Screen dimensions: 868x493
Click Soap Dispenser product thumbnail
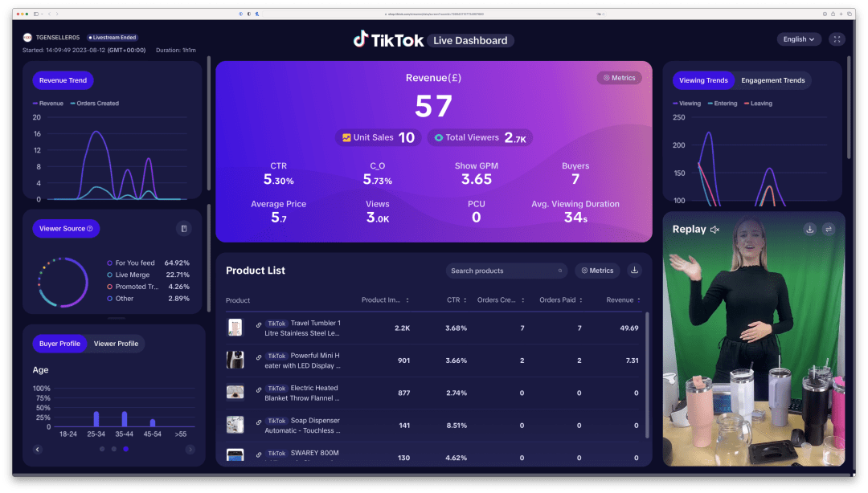(235, 425)
